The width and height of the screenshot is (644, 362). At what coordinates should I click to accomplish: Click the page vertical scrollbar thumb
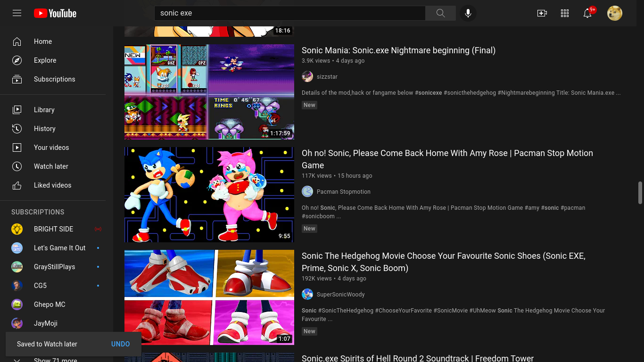[640, 193]
